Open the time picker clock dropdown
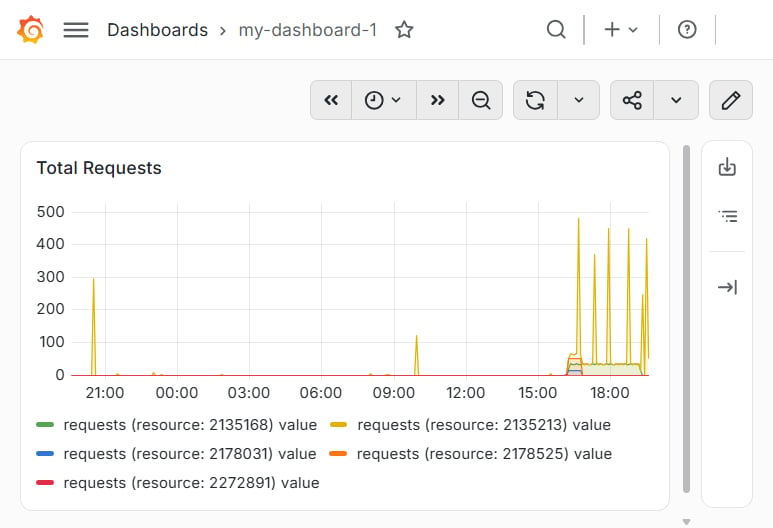Viewport: 773px width, 528px height. [383, 100]
